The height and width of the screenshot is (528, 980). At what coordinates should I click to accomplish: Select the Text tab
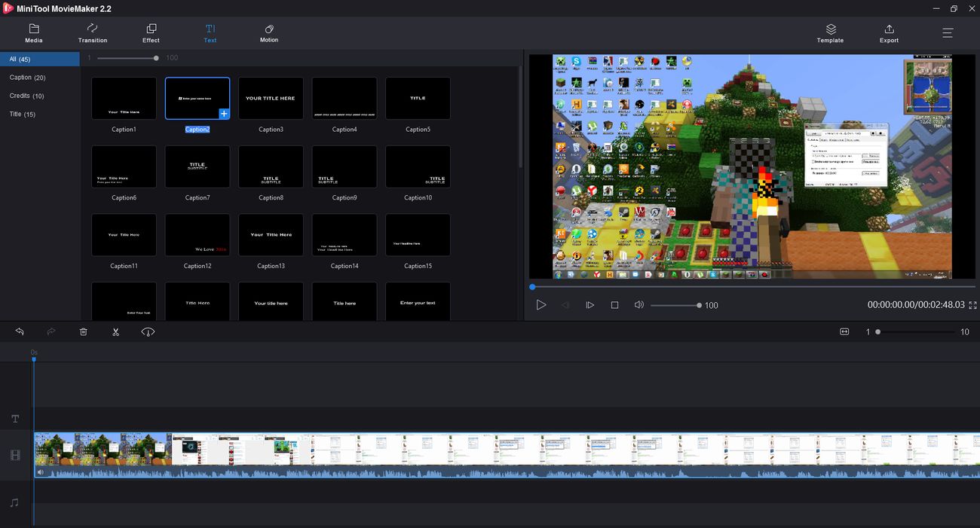(x=210, y=33)
